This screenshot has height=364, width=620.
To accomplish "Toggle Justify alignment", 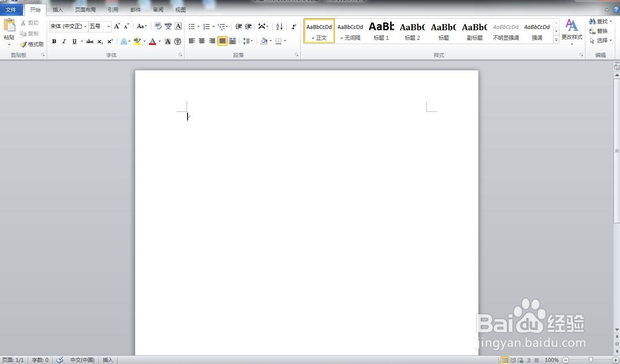I will click(222, 41).
